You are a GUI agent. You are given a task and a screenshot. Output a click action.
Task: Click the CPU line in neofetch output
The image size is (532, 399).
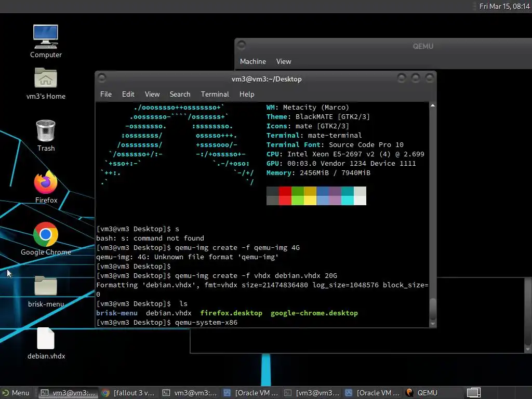(345, 154)
